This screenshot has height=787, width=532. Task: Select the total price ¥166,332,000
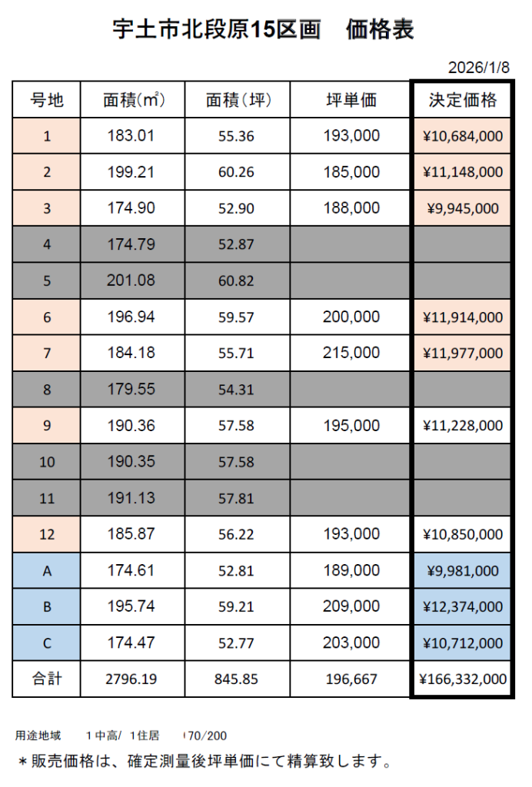click(462, 679)
